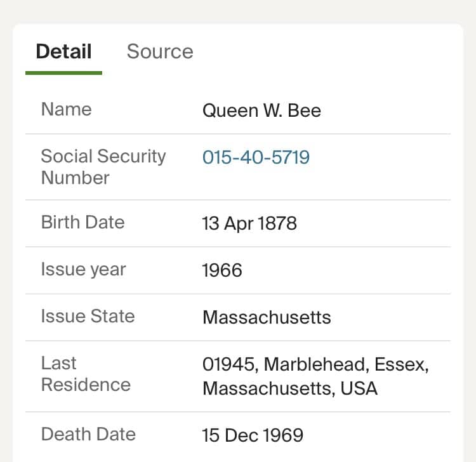Open the 015-40-5719 Social Security link

click(256, 157)
